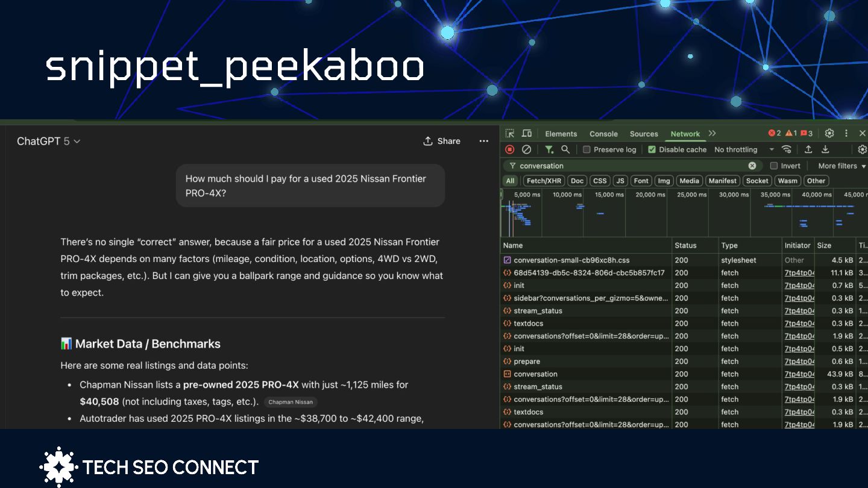Toggle the device toolbar icon

tap(527, 134)
